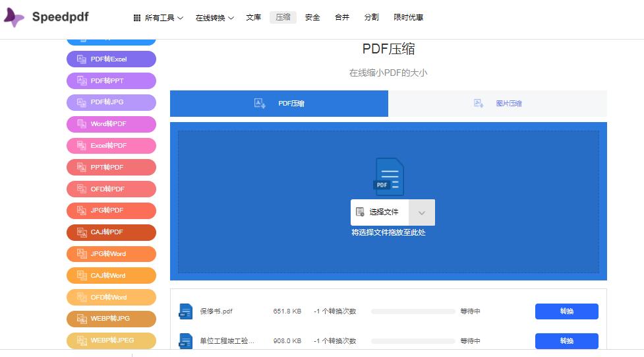Open the WEBP转JPG tool
Image resolution: width=644 pixels, height=357 pixels.
click(x=111, y=318)
